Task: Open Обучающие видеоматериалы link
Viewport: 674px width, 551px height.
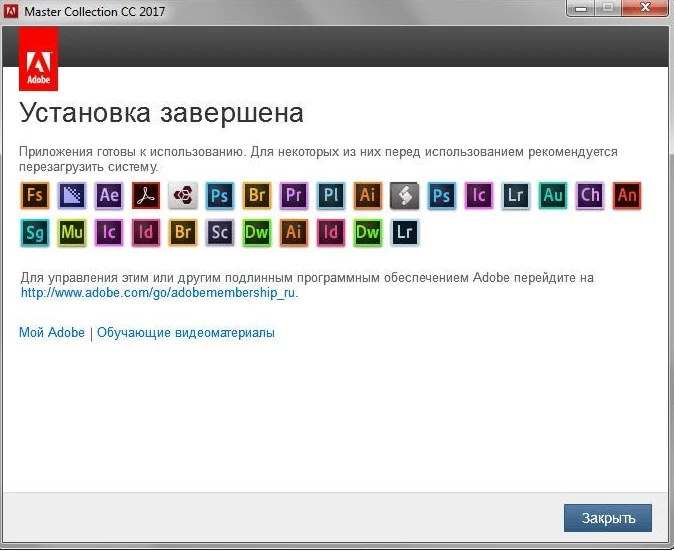Action: point(186,333)
